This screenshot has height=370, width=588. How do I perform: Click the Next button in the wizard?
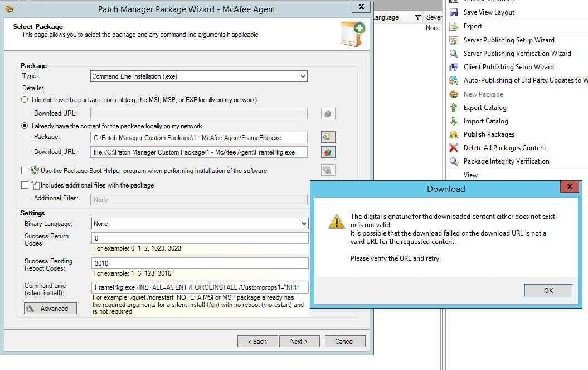[x=299, y=341]
